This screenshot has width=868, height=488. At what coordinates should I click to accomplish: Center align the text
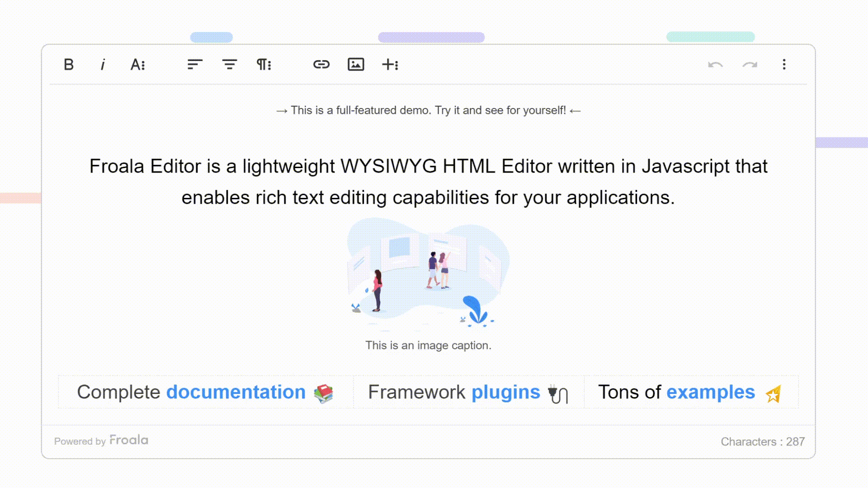pos(230,65)
